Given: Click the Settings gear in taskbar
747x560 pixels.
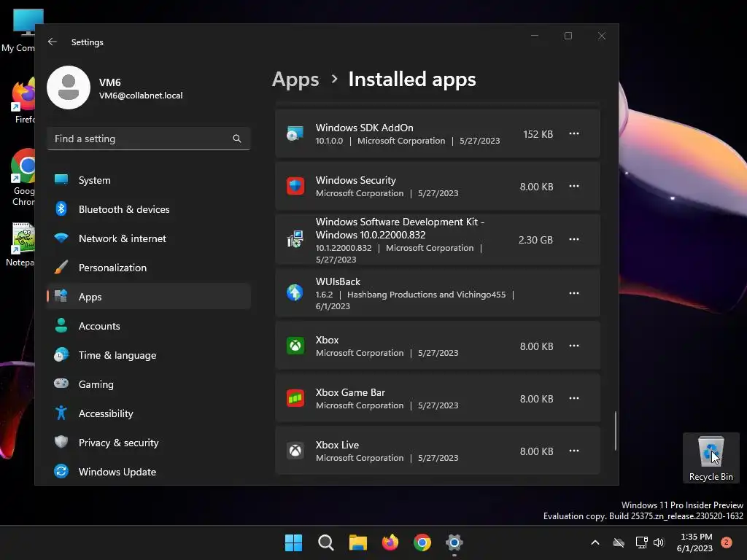Looking at the screenshot, I should (x=454, y=542).
